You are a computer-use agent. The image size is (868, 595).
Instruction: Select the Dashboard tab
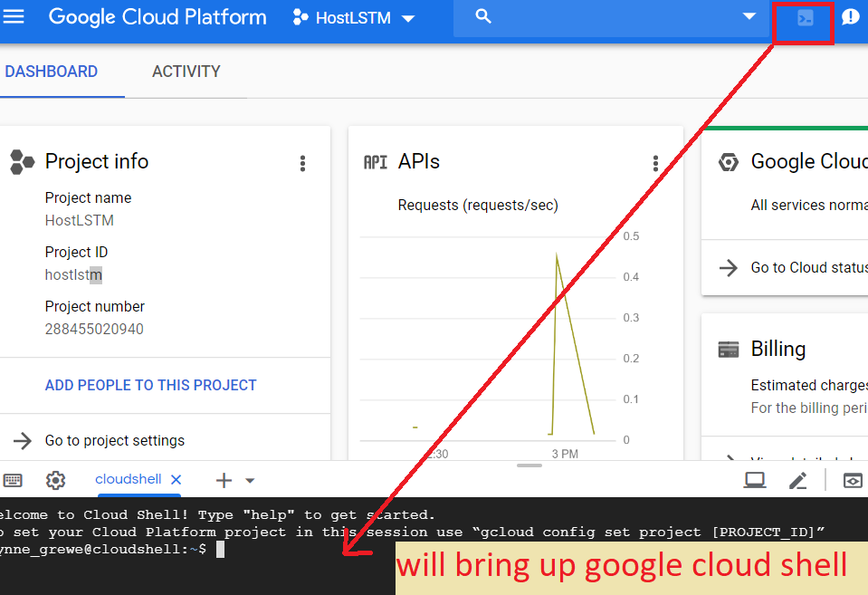pos(52,72)
